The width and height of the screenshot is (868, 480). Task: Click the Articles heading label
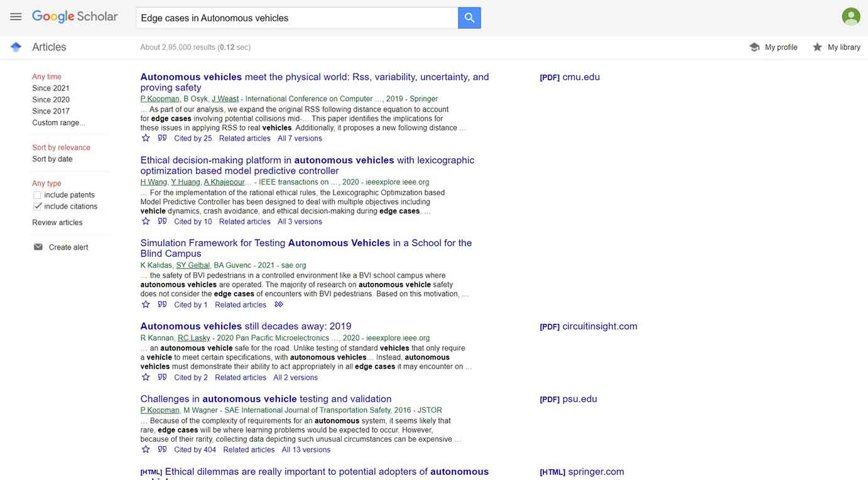click(x=49, y=47)
